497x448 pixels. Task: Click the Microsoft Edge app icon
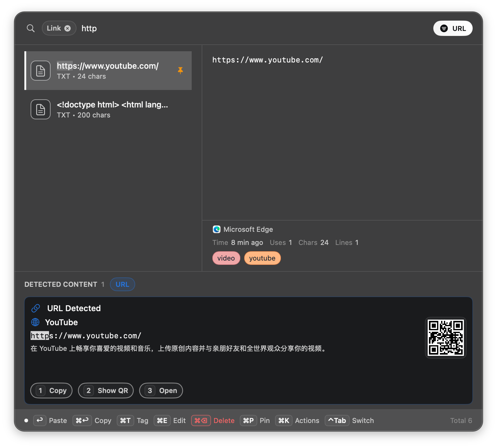[x=217, y=229]
